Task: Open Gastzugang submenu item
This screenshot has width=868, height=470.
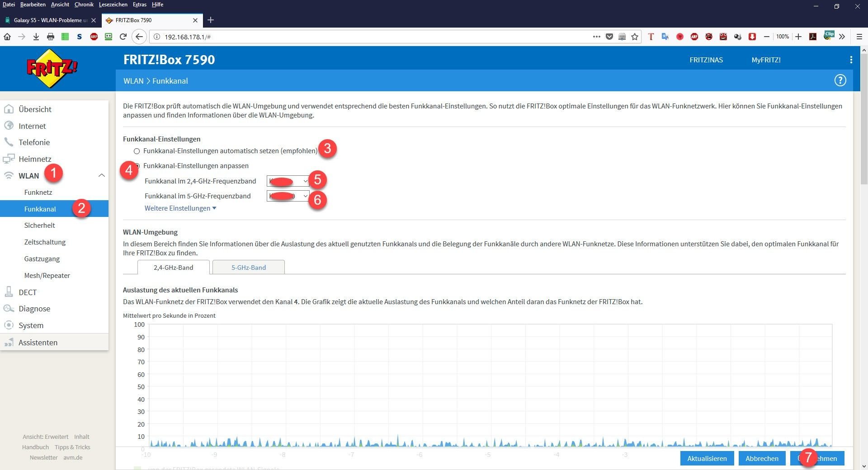Action: (x=54, y=259)
